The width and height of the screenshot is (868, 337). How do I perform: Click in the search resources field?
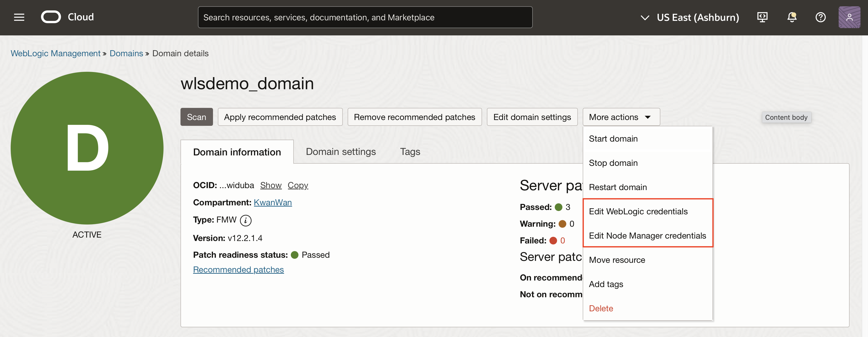pyautogui.click(x=365, y=17)
